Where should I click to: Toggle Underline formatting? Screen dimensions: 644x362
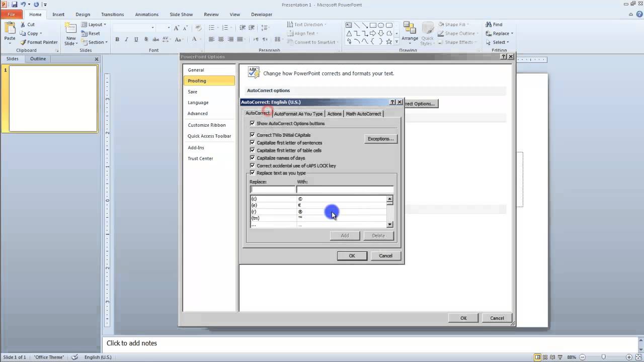tap(136, 39)
